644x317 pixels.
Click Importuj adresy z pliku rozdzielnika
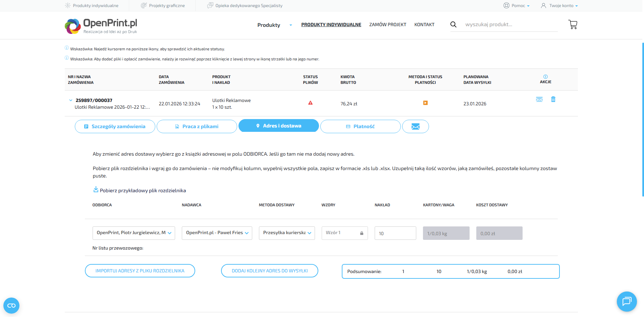click(x=140, y=271)
